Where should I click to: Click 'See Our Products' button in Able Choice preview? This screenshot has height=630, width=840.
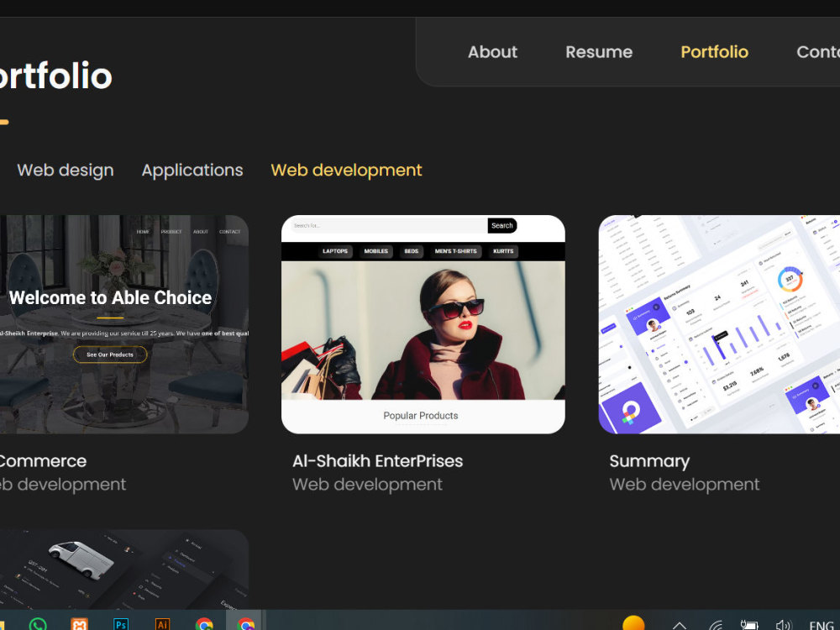[x=110, y=354]
